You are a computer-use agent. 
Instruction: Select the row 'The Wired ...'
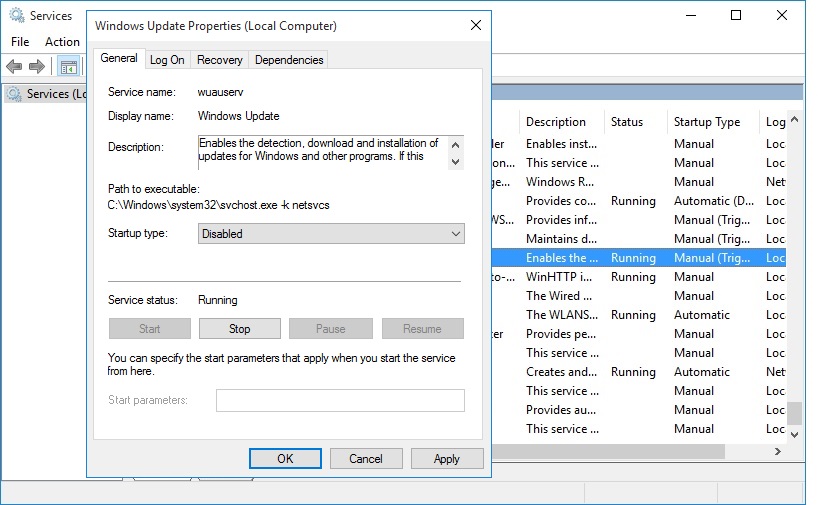(x=639, y=296)
